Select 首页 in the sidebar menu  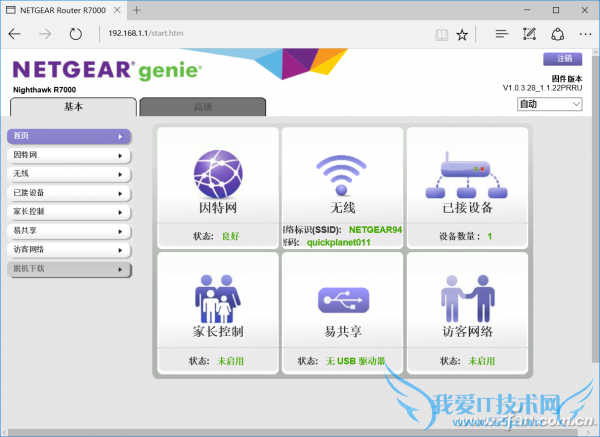(x=69, y=136)
